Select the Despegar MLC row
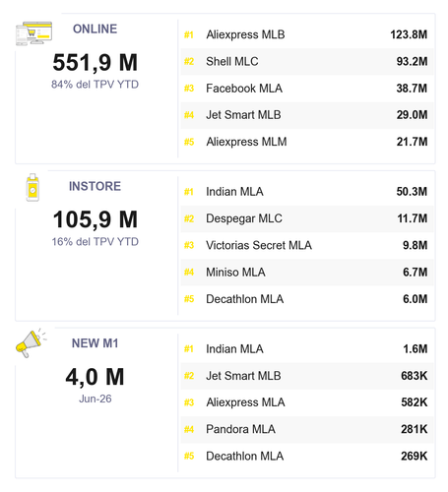This screenshot has height=492, width=448. 307,218
